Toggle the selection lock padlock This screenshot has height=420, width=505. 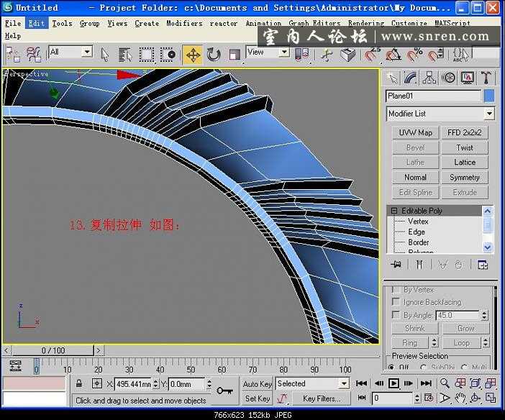[x=79, y=384]
